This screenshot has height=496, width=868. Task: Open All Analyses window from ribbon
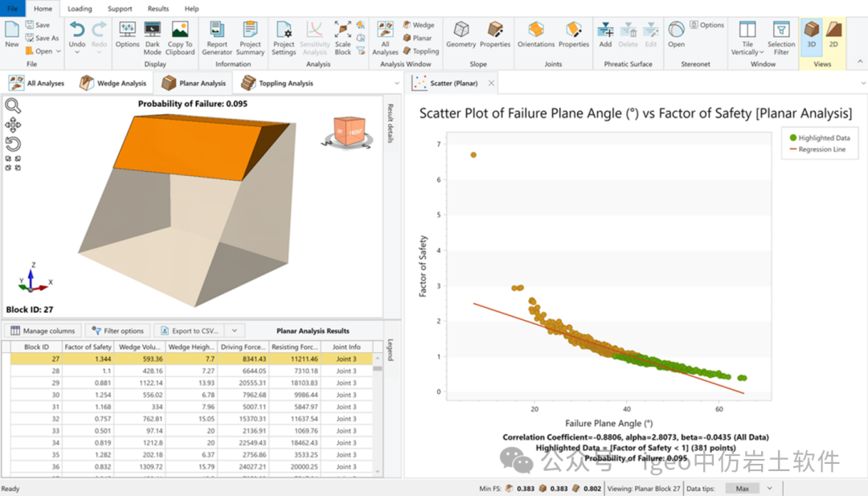pos(385,38)
